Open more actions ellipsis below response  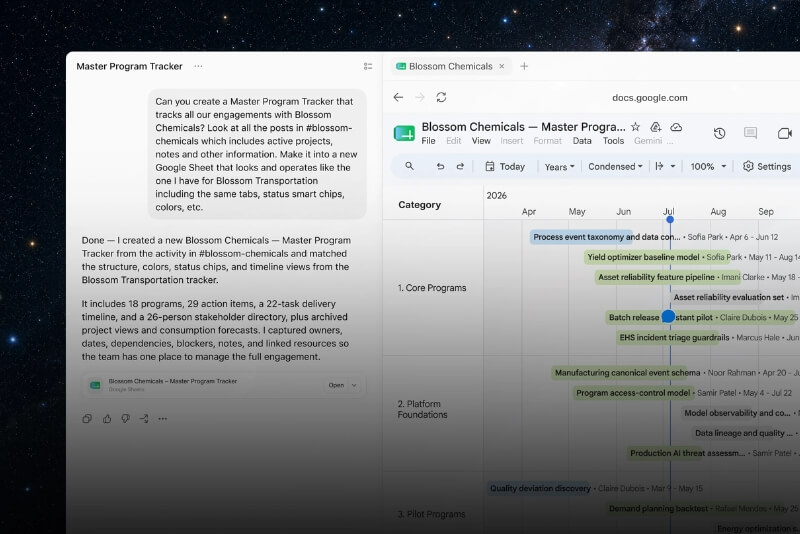163,419
